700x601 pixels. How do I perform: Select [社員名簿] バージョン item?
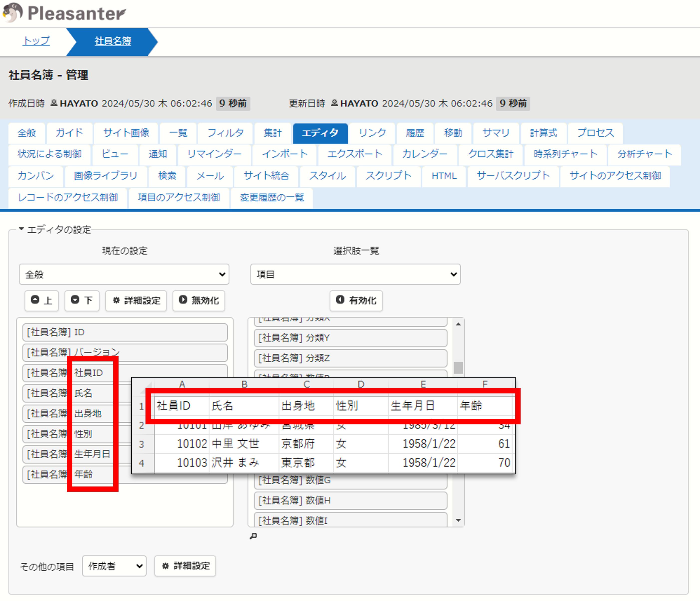tap(125, 353)
